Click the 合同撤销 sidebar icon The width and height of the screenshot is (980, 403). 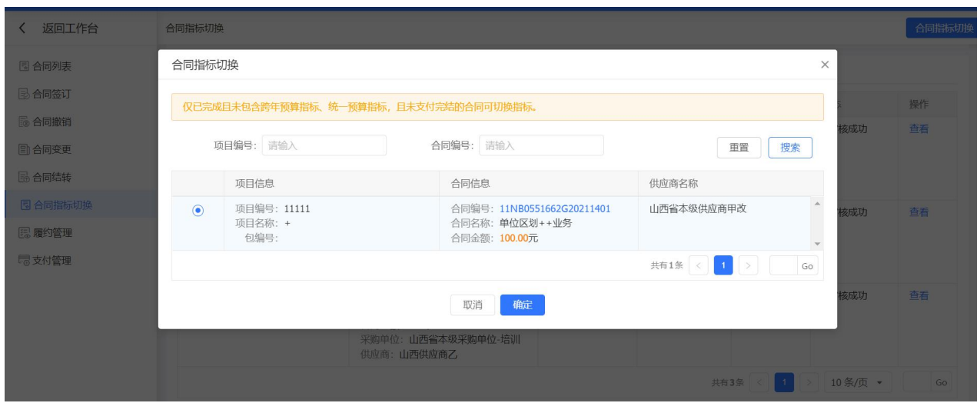coord(24,122)
